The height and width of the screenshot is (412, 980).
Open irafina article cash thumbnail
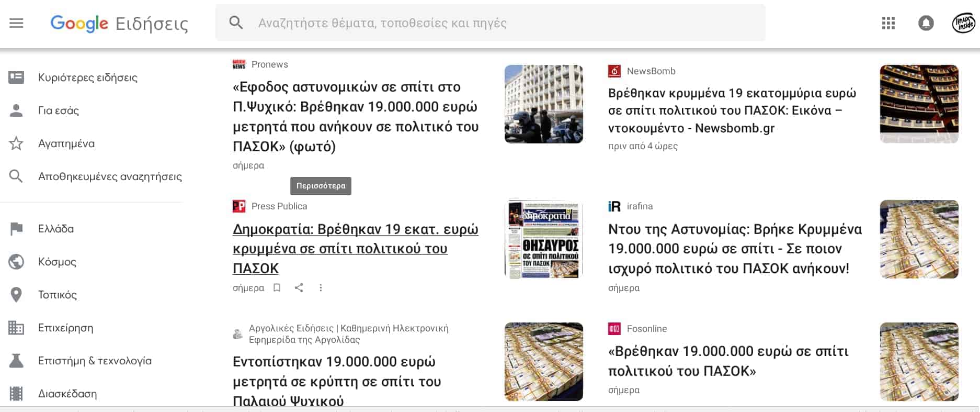(919, 239)
